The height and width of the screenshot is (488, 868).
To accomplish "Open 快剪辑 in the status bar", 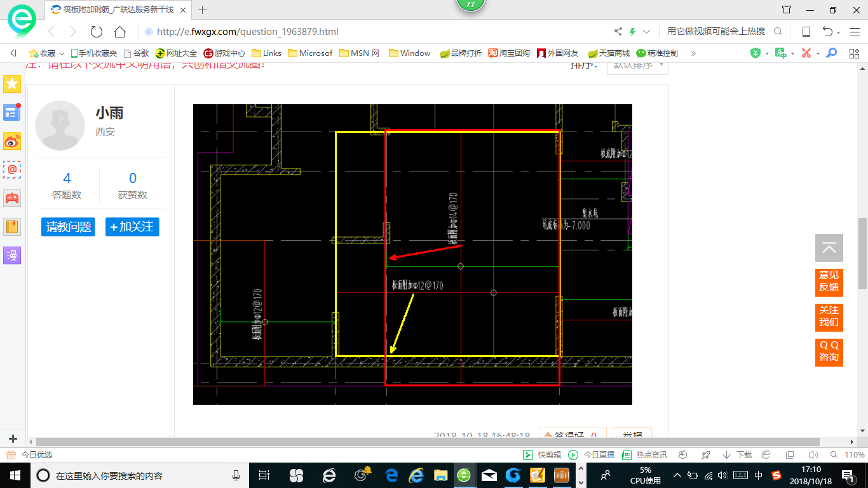I will pos(542,455).
